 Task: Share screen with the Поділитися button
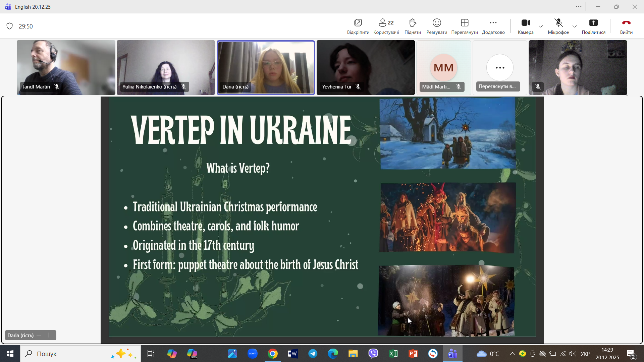tap(593, 26)
